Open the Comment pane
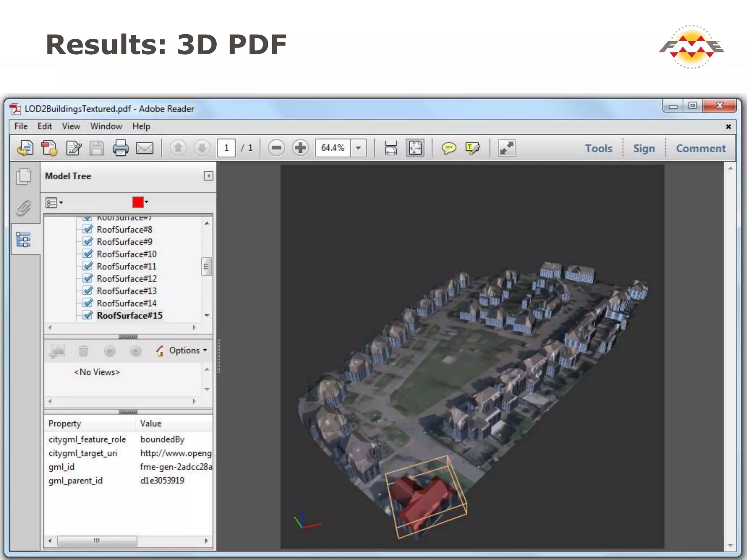The height and width of the screenshot is (560, 747). pyautogui.click(x=701, y=148)
